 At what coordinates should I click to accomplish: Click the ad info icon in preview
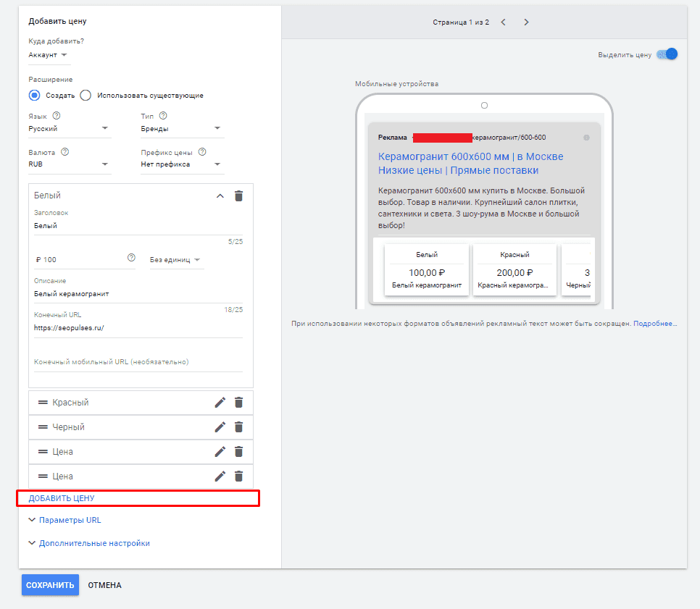(x=587, y=138)
